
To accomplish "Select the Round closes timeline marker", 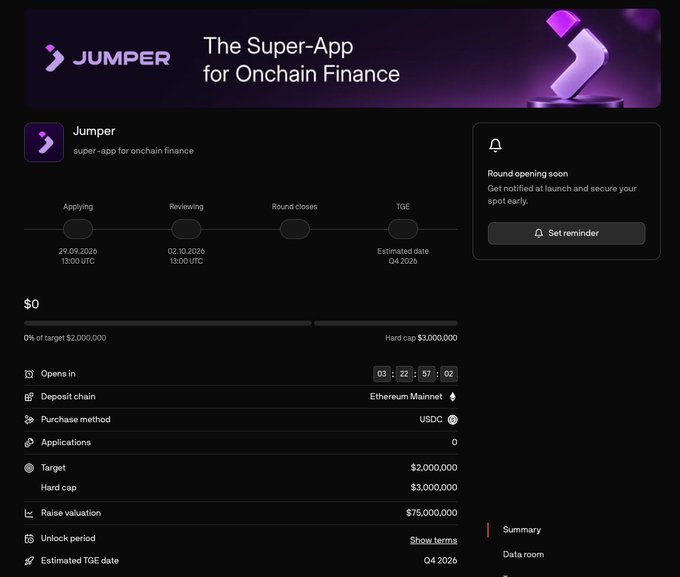I will pyautogui.click(x=294, y=229).
